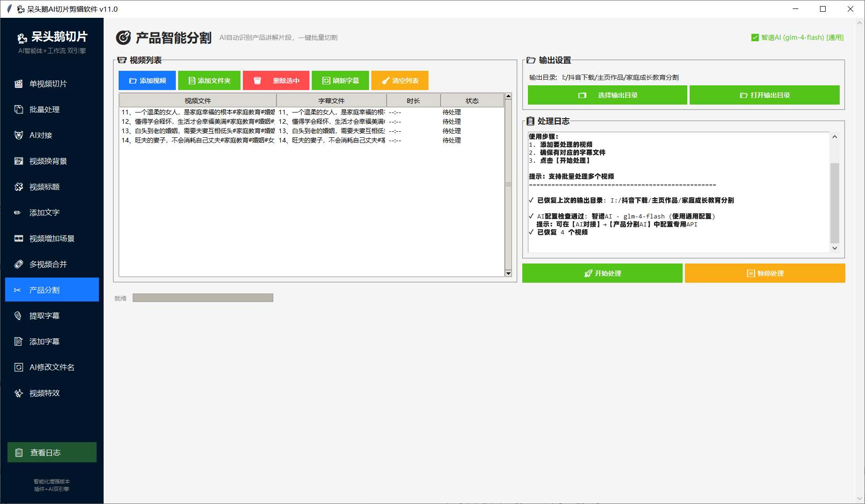Click the 呆头鹅切片 goose logo
Viewport: 865px width, 504px height.
22,38
